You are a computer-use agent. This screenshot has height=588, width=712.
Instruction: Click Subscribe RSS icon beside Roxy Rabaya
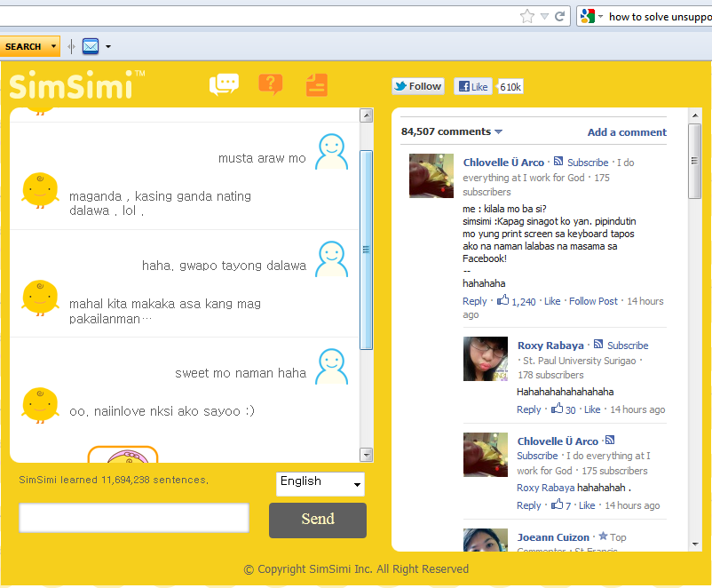598,344
